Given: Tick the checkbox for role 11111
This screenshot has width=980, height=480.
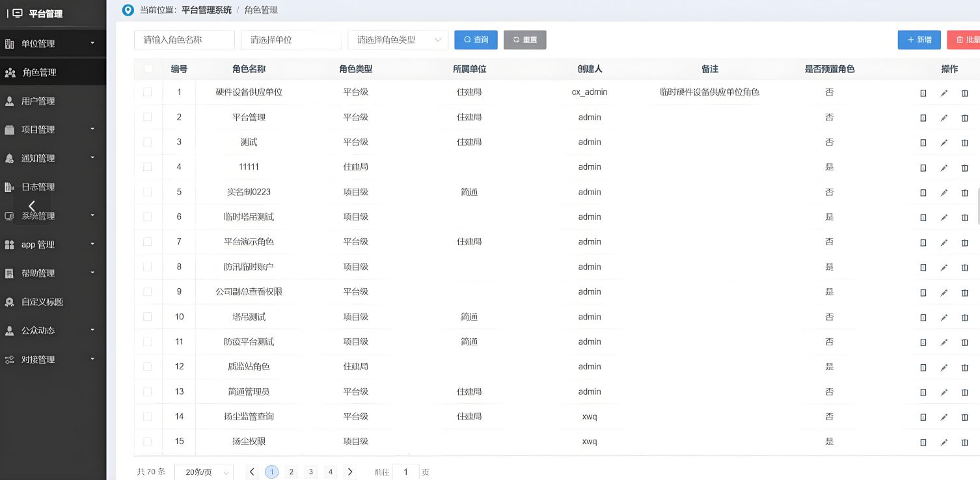Looking at the screenshot, I should click(148, 167).
